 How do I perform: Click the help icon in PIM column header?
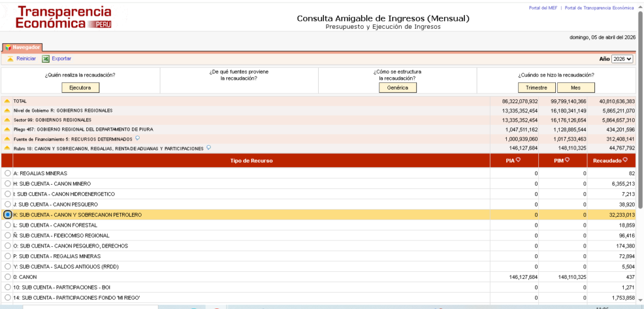point(567,161)
